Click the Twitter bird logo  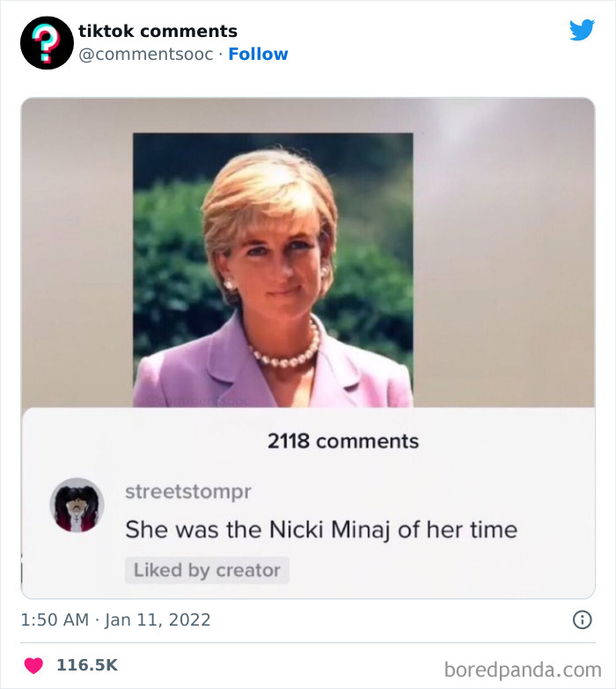click(582, 31)
